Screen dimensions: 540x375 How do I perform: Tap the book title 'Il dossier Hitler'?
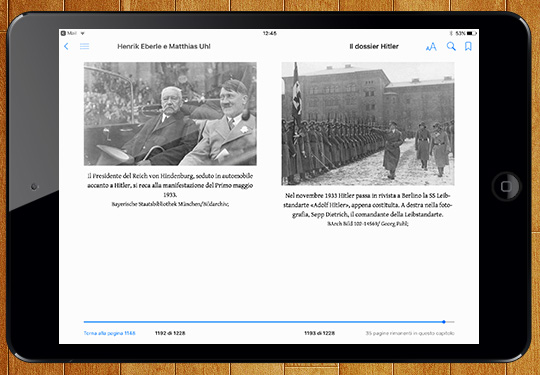(374, 46)
